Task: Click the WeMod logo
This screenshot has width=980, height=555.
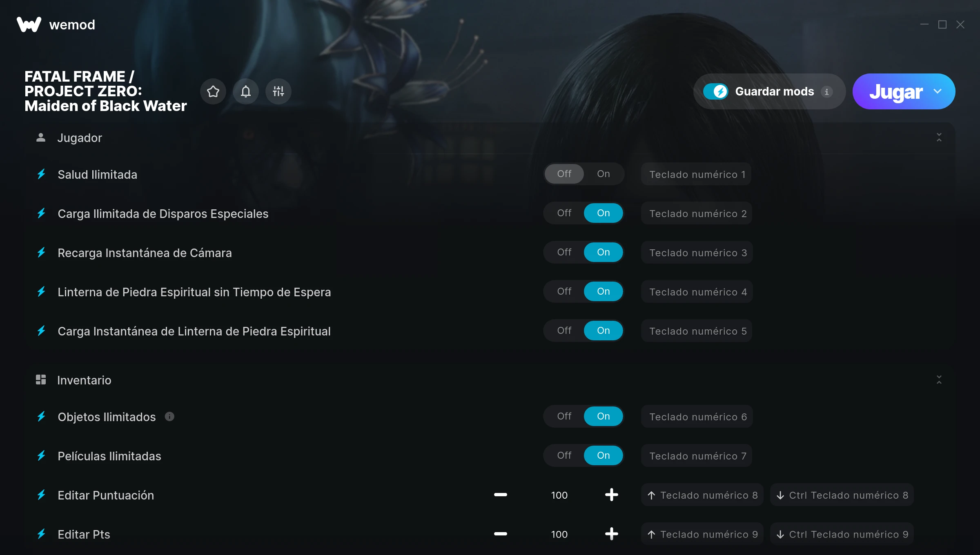Action: [x=29, y=24]
